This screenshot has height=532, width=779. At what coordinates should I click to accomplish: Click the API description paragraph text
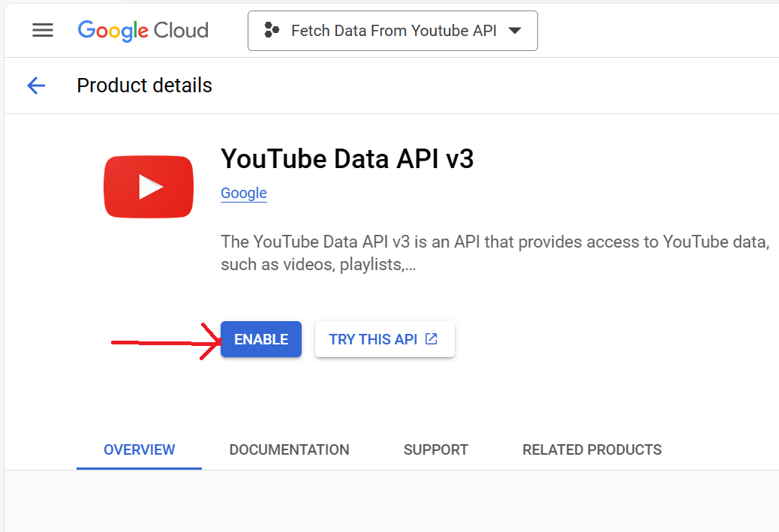click(494, 253)
